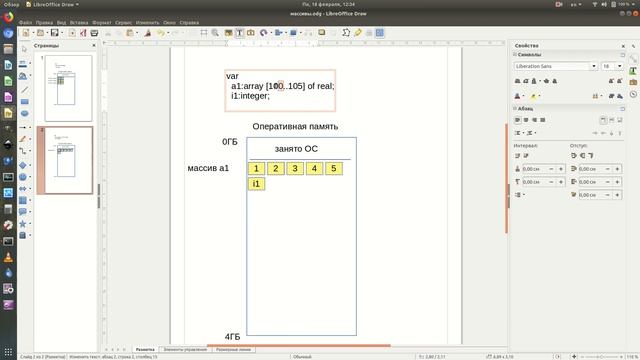The width and height of the screenshot is (640, 360).
Task: Collapse the Символы section
Action: click(515, 54)
